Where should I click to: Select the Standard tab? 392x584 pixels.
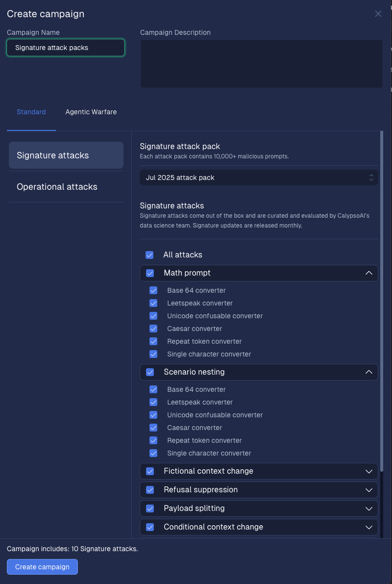point(31,112)
